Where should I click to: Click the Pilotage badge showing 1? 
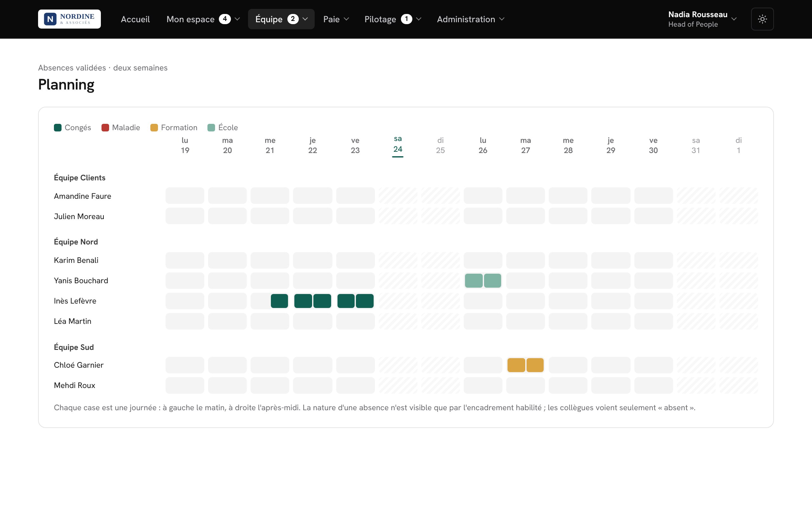pyautogui.click(x=406, y=19)
